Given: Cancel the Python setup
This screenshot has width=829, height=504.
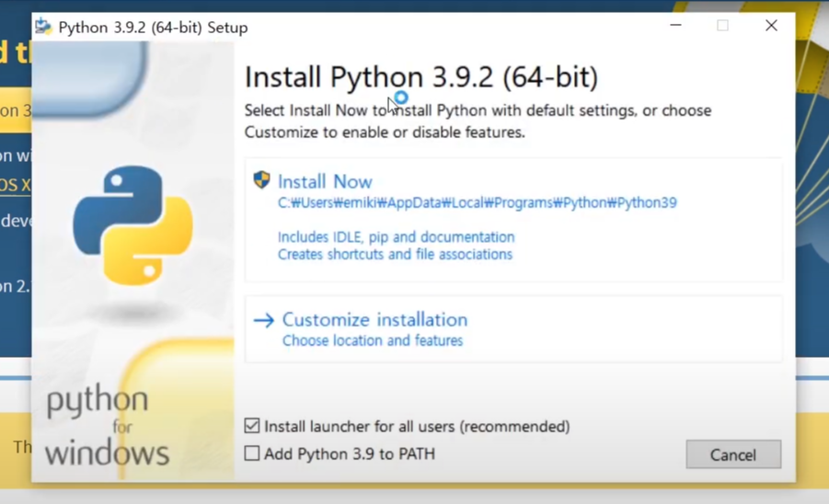Looking at the screenshot, I should click(733, 454).
